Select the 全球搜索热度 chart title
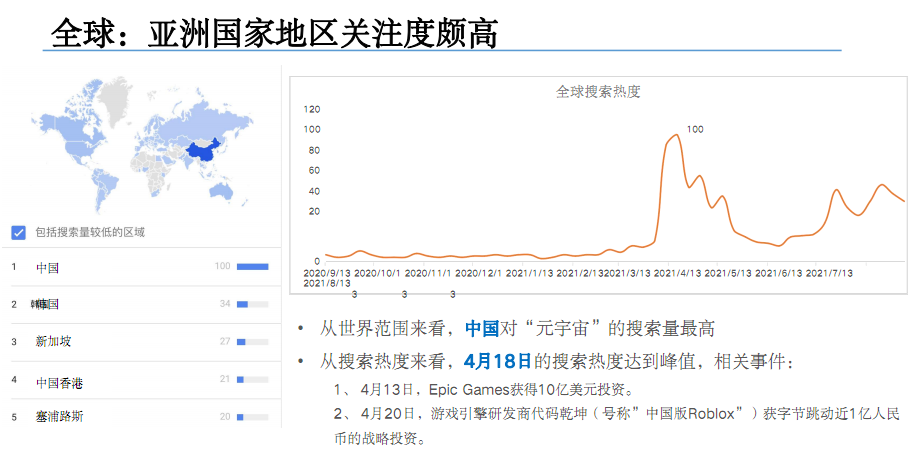This screenshot has width=917, height=455. (x=597, y=92)
